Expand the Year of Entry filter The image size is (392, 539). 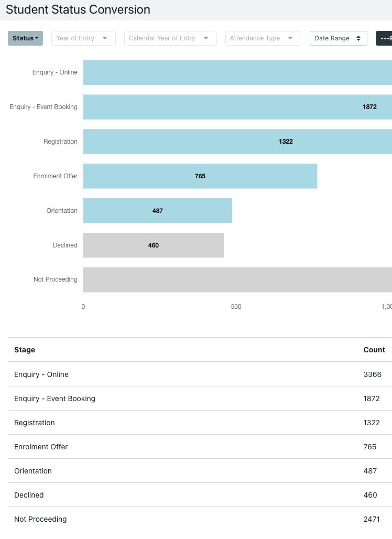[83, 38]
